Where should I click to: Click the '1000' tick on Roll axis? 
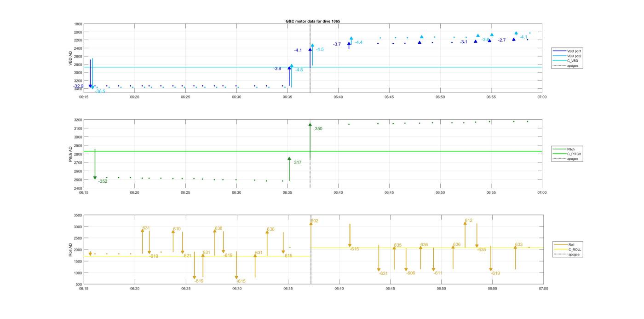coord(78,273)
